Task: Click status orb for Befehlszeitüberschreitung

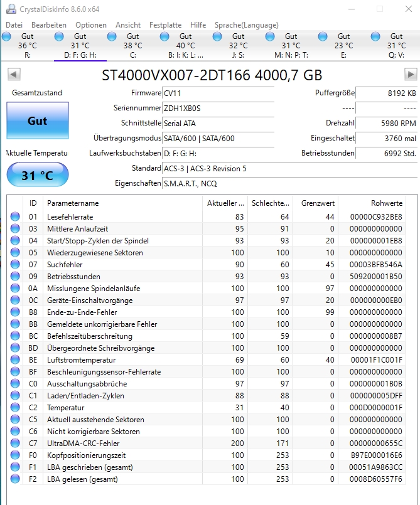Action: [15, 336]
